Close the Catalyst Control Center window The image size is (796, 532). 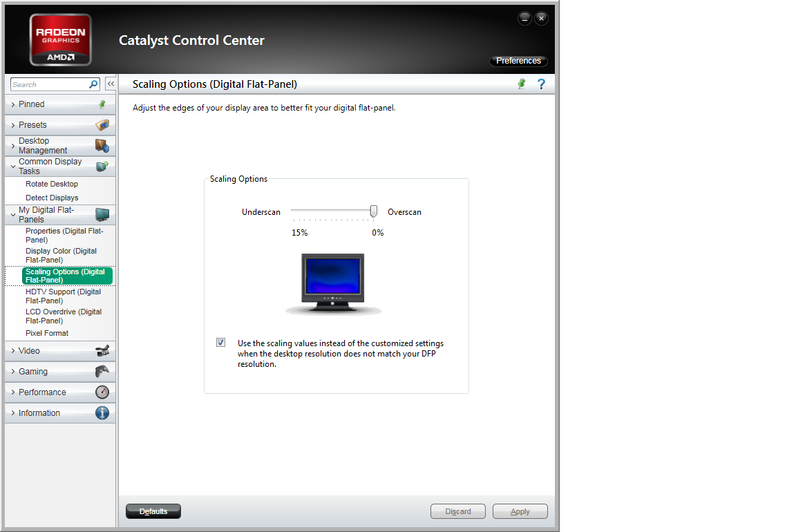point(541,18)
